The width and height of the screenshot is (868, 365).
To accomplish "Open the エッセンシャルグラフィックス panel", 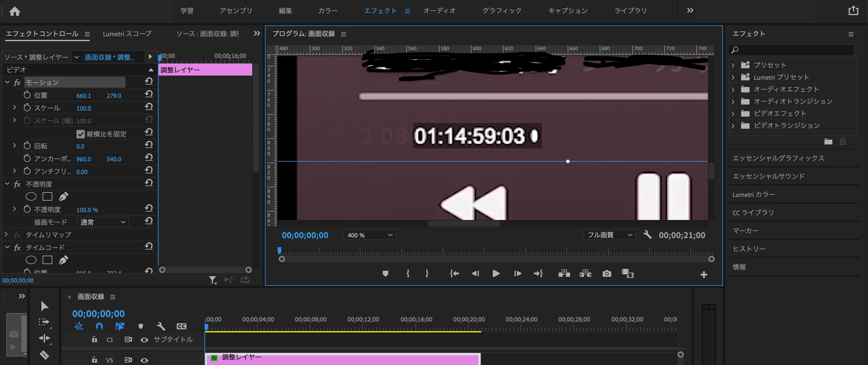I will coord(778,158).
